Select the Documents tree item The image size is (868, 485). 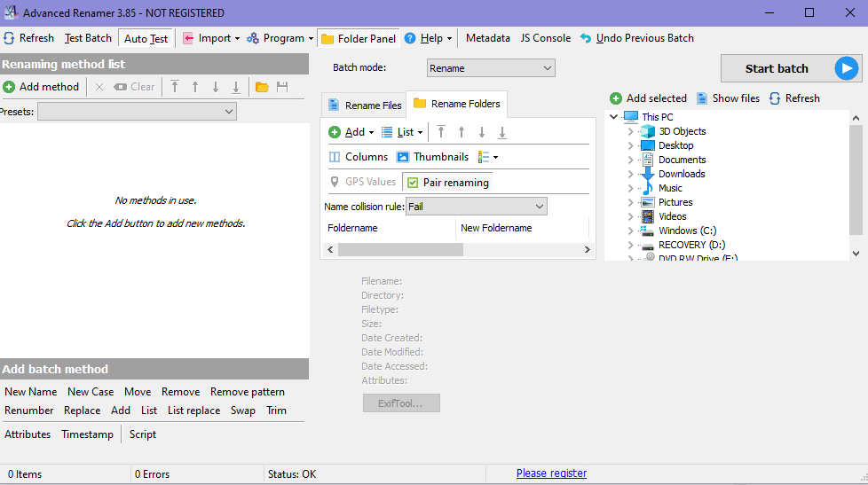[x=682, y=160]
